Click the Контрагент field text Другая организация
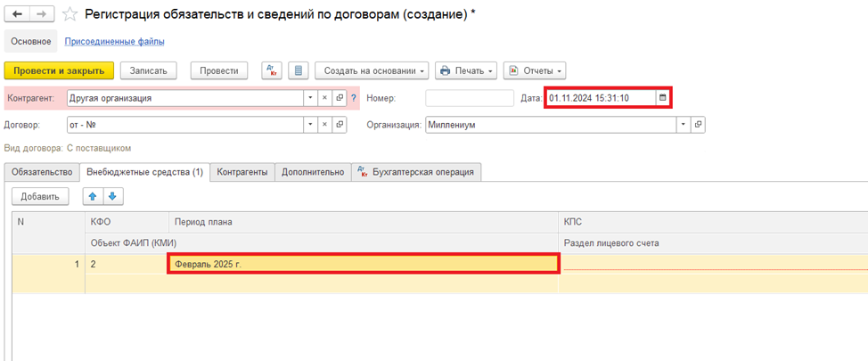 [x=184, y=98]
